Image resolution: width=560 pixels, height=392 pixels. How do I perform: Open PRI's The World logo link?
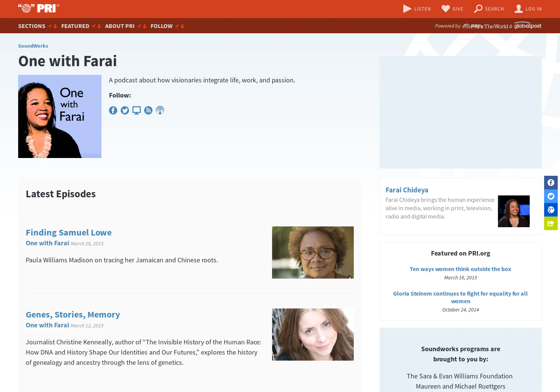485,26
